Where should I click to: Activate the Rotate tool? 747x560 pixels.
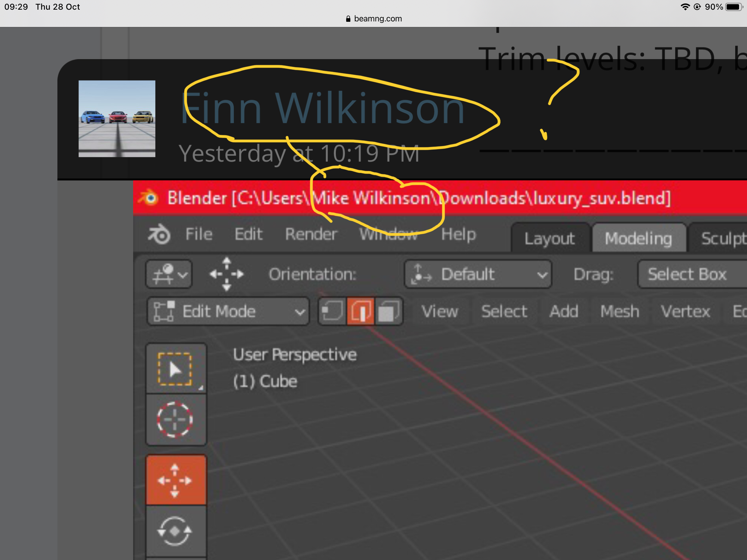point(176,531)
